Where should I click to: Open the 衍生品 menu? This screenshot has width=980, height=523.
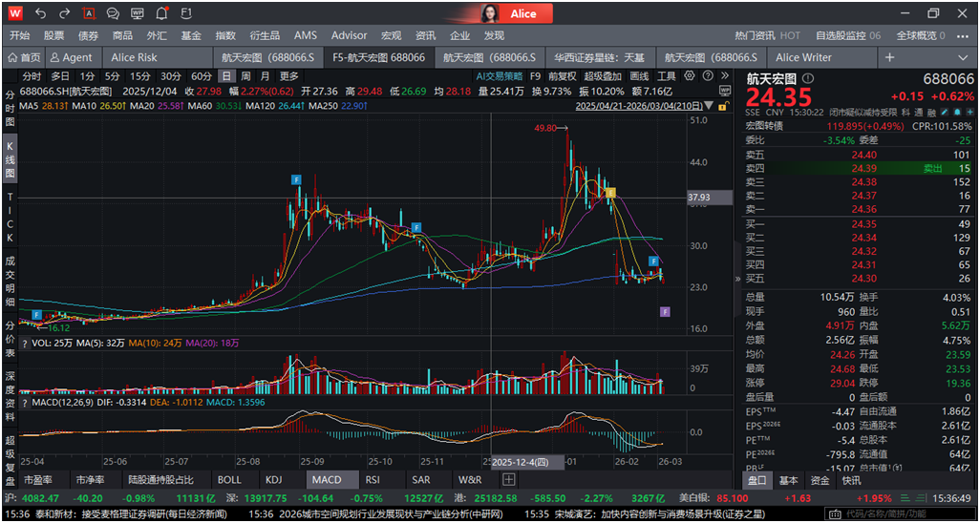pos(265,35)
